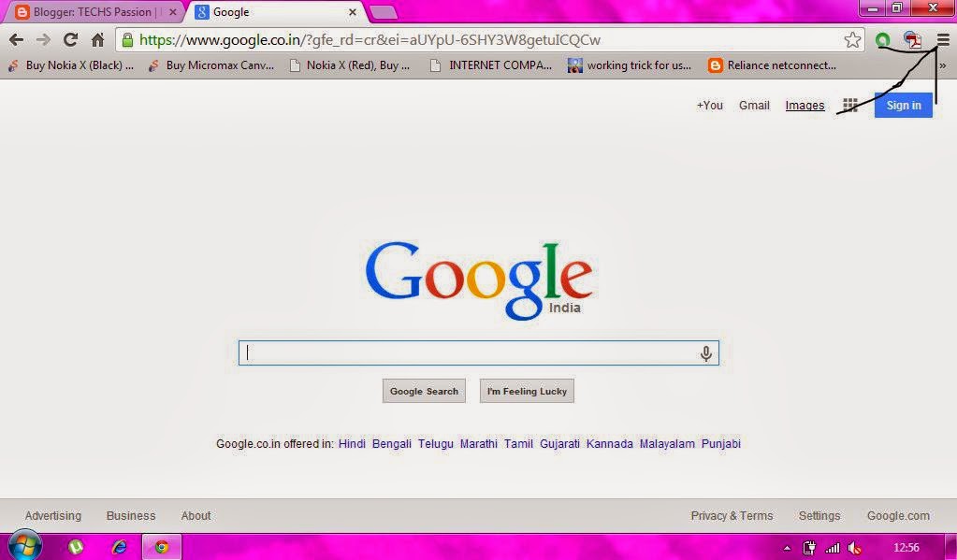Viewport: 957px width, 560px height.
Task: Click the green padlock security icon
Action: pos(127,40)
